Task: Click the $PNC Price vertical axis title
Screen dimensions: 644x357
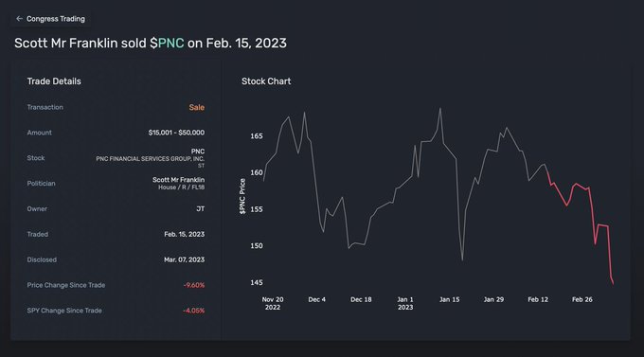Action: [242, 196]
